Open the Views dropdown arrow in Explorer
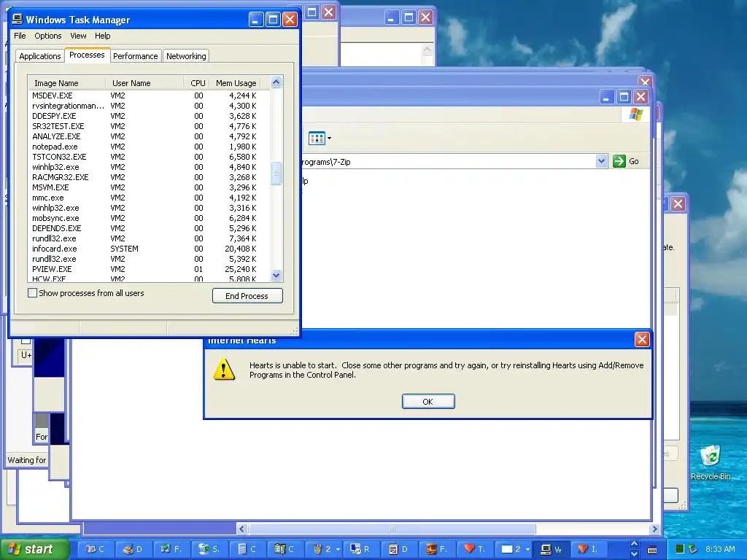 click(329, 138)
